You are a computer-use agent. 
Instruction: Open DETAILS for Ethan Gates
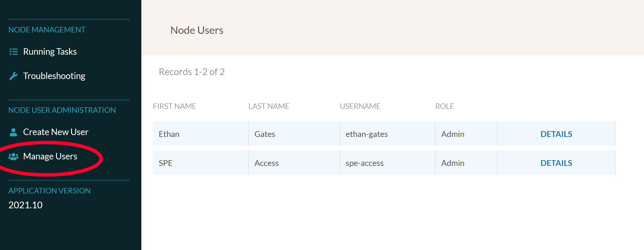tap(556, 134)
